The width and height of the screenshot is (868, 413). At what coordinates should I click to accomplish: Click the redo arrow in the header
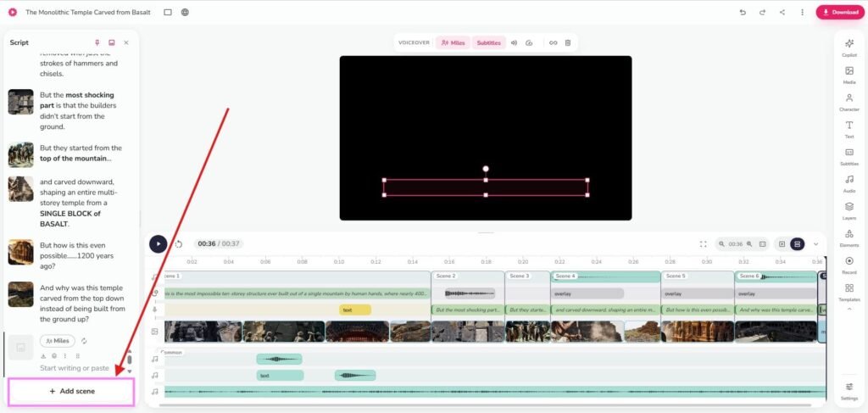762,12
